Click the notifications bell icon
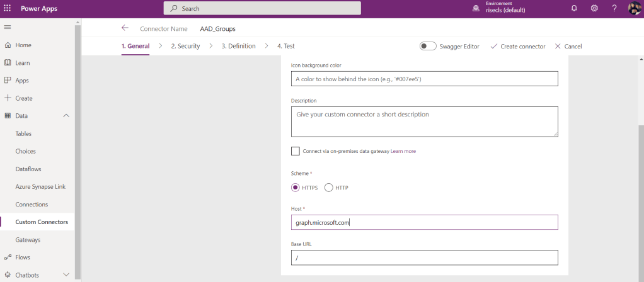Screen dimensions: 644x282 click(x=574, y=8)
